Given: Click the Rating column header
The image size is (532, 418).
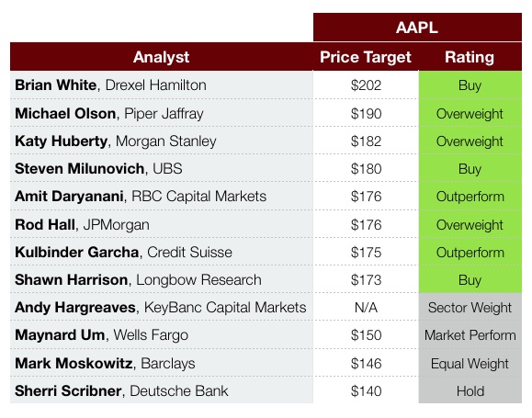Looking at the screenshot, I should tap(470, 57).
